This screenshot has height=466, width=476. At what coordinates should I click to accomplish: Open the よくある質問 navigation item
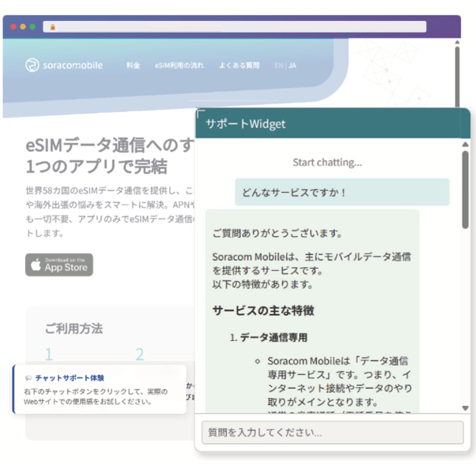(239, 65)
